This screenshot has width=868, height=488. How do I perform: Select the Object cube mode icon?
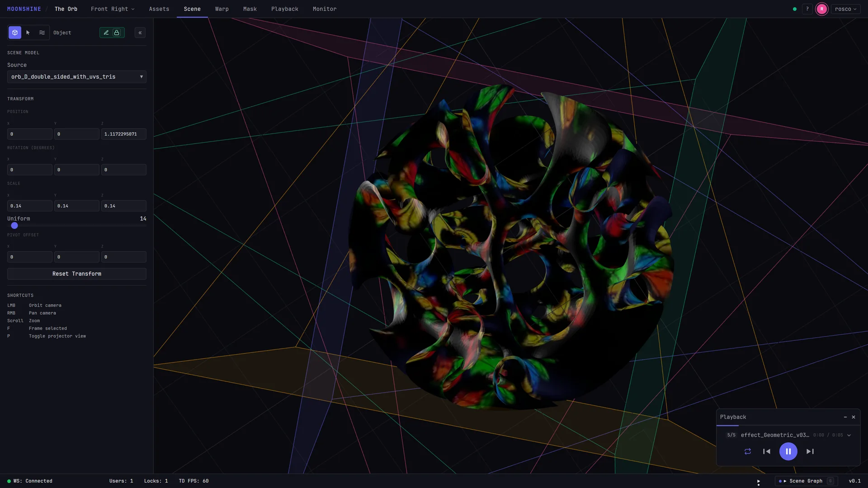[x=15, y=33]
